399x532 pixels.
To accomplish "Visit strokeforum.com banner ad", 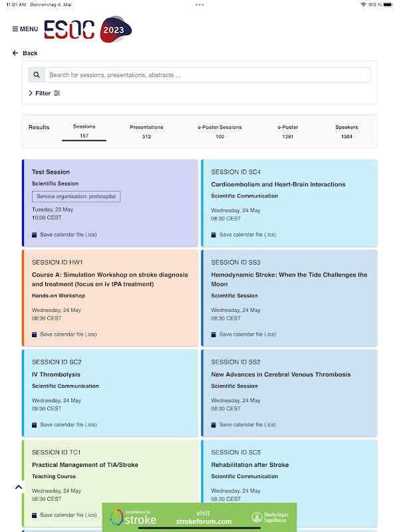I will tap(199, 517).
